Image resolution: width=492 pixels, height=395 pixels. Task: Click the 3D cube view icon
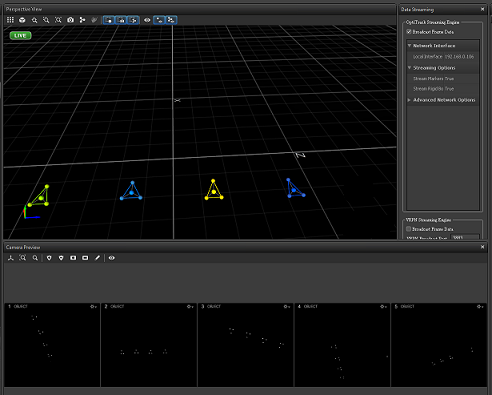click(x=22, y=20)
